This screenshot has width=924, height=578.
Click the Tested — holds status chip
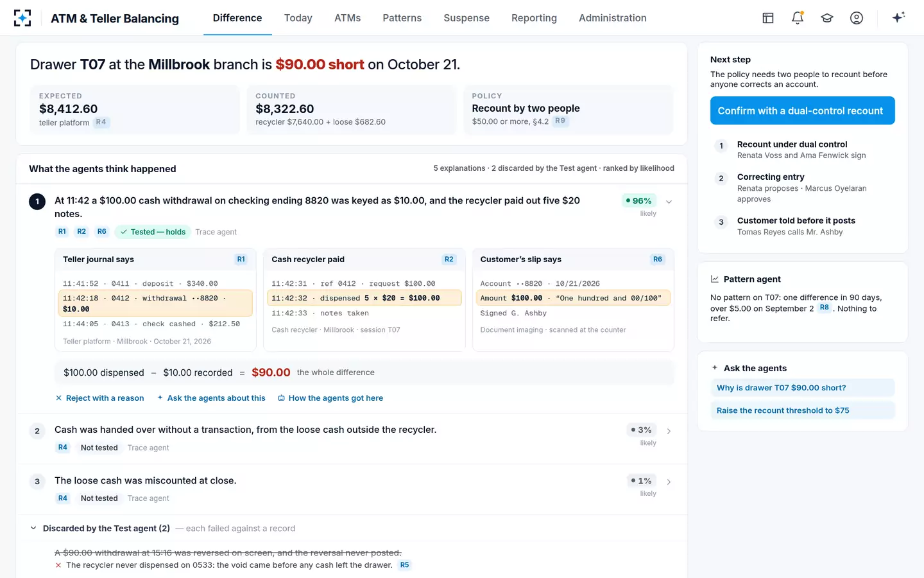[153, 232]
